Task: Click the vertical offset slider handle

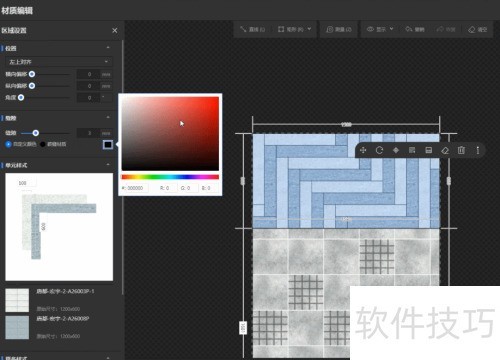Action: [32, 86]
